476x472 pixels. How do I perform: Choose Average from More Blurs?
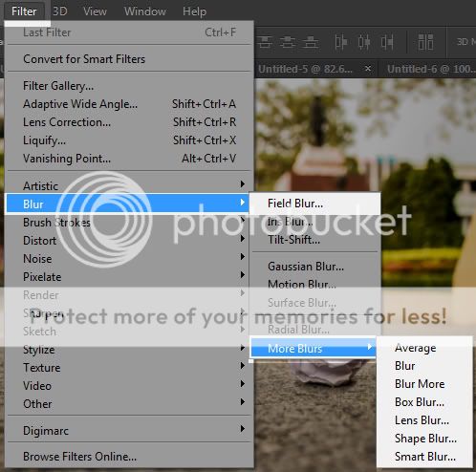click(x=424, y=348)
